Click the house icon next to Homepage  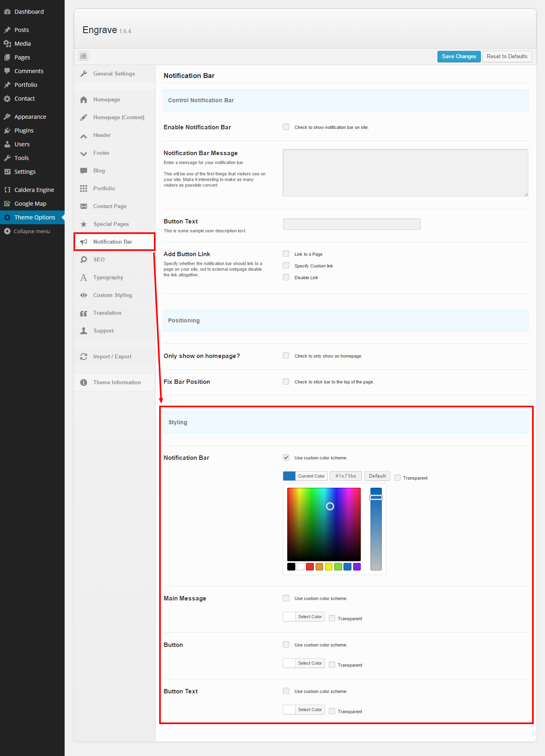coord(84,100)
